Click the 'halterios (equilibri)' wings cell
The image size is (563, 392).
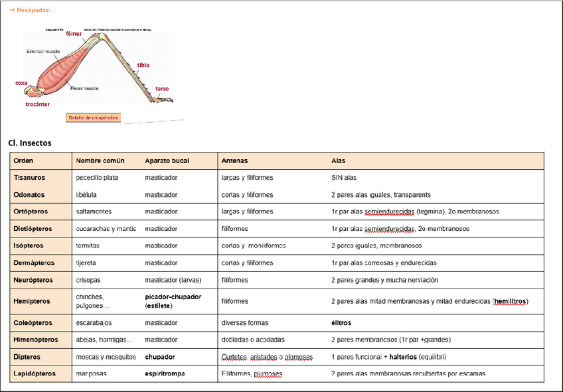(x=389, y=357)
